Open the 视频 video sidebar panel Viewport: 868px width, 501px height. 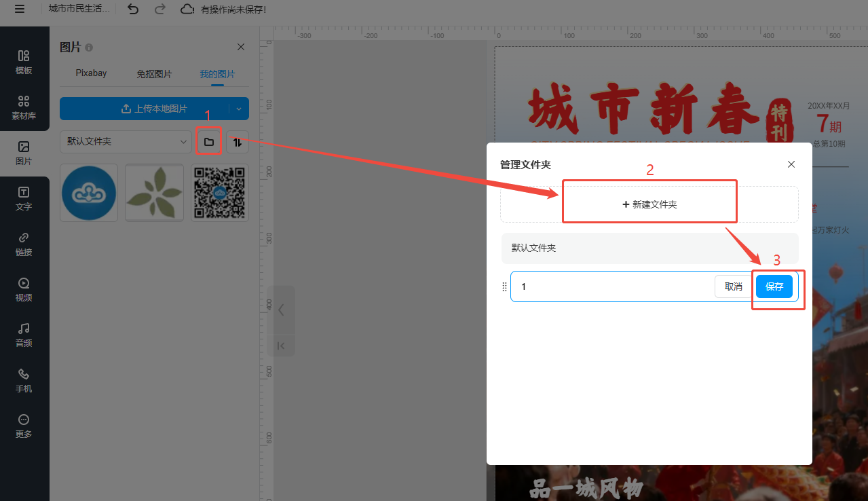(24, 289)
